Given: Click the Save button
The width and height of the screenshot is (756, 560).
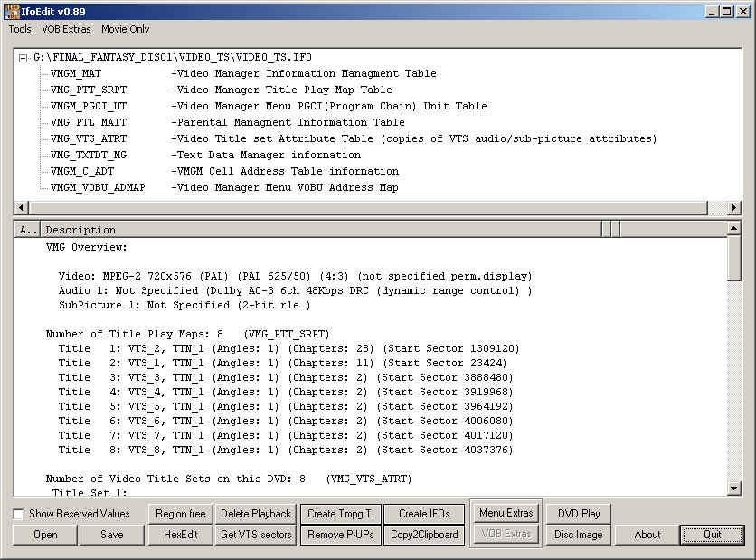Looking at the screenshot, I should (x=112, y=535).
